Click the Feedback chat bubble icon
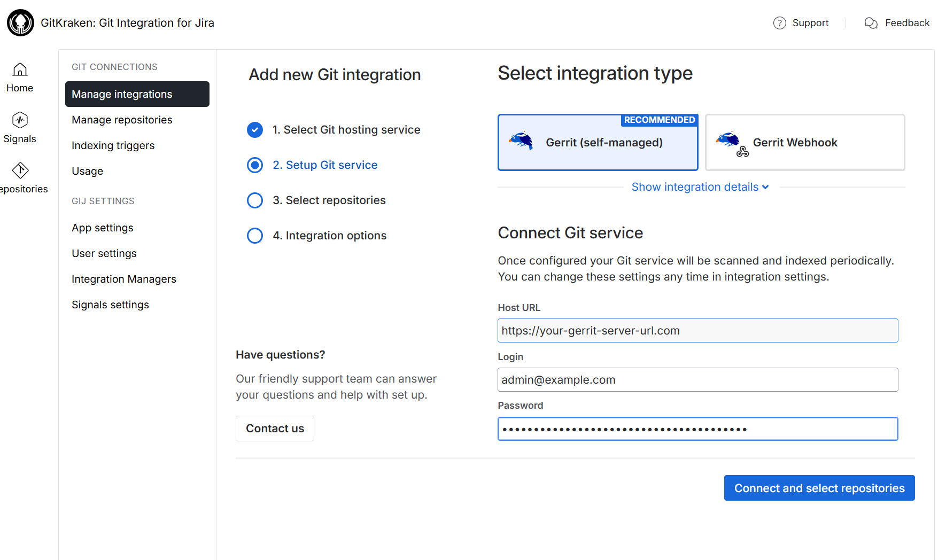The width and height of the screenshot is (946, 560). (x=871, y=23)
